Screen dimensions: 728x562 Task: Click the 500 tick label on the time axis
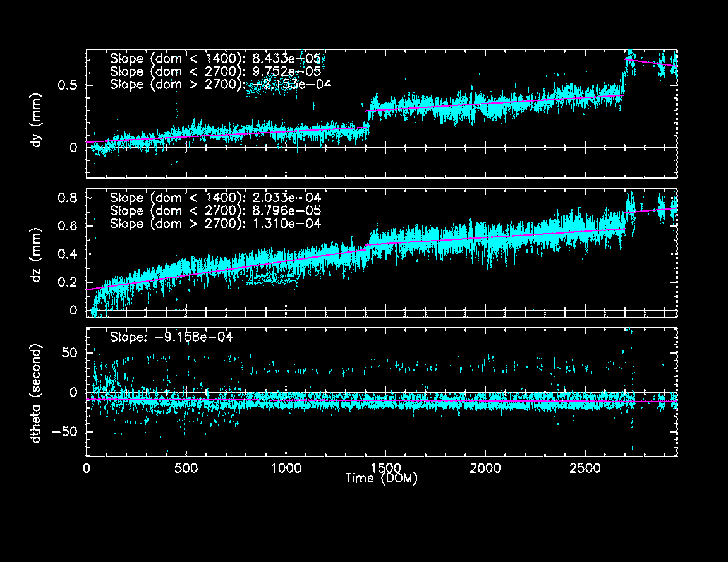tap(186, 469)
